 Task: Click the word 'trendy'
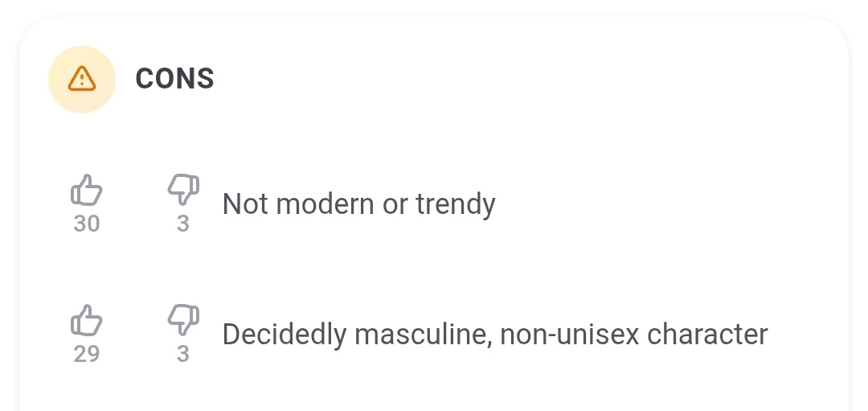coord(455,205)
